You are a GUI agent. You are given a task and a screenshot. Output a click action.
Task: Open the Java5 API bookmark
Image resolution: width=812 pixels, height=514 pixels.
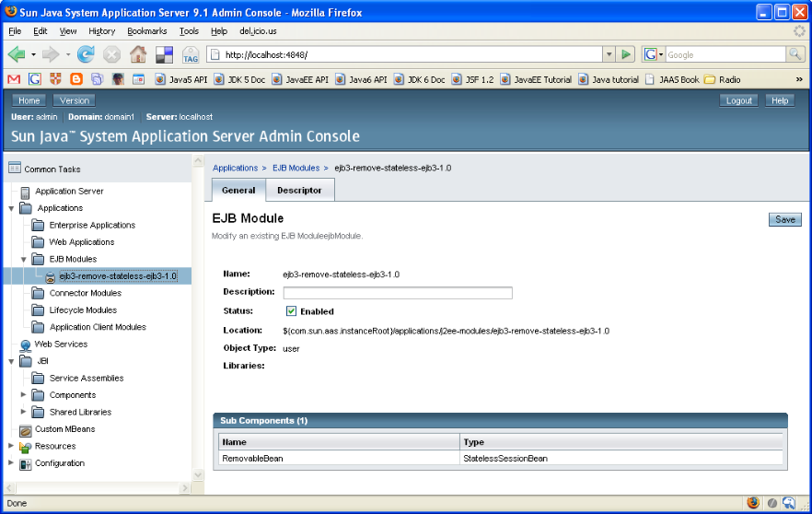[x=181, y=80]
